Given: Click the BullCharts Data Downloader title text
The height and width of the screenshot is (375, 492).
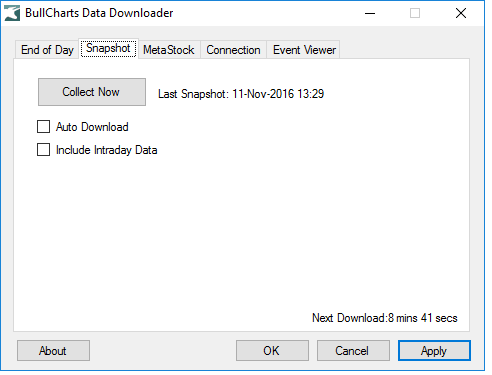Looking at the screenshot, I should point(99,13).
